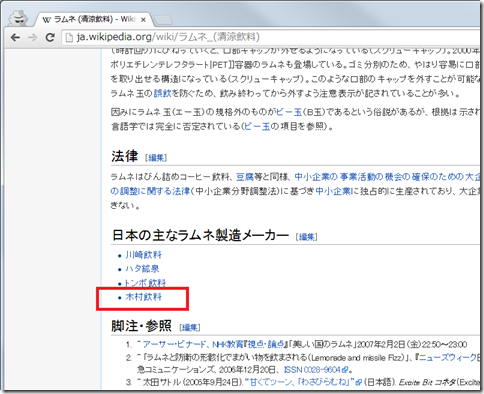
Task: Click the page icon in the address bar
Action: pyautogui.click(x=69, y=37)
